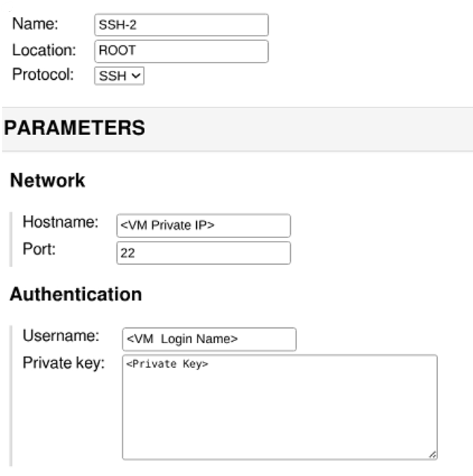Click the Network section heading

tap(47, 181)
